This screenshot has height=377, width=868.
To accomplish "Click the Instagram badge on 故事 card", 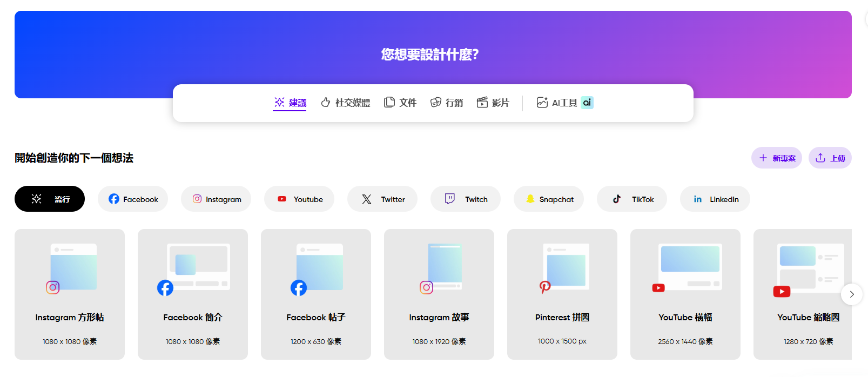I will pos(427,287).
